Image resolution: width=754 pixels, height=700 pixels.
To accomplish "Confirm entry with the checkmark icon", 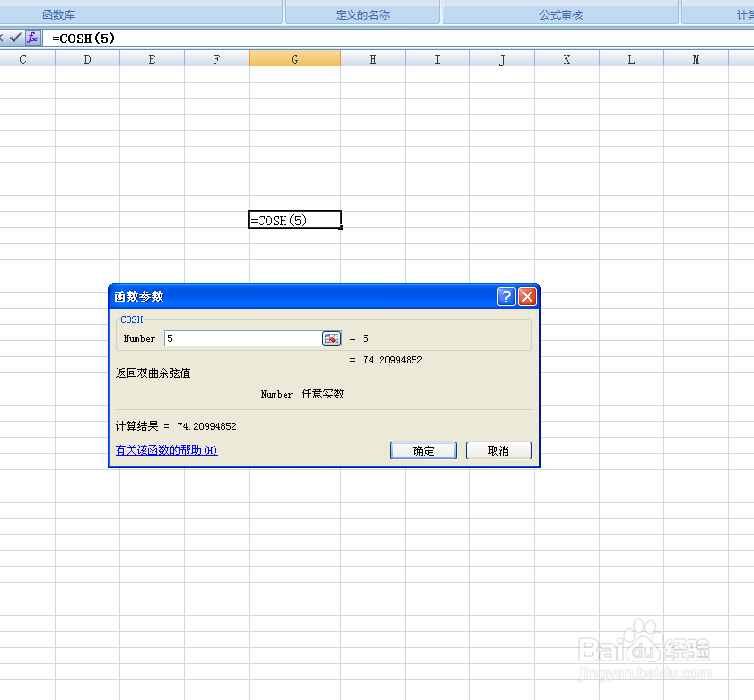I will tap(15, 38).
